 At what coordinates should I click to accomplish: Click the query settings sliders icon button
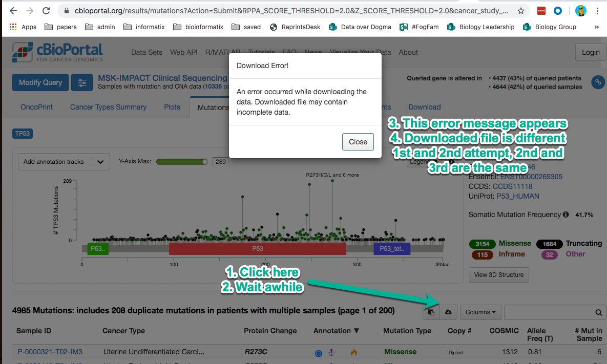(x=81, y=82)
